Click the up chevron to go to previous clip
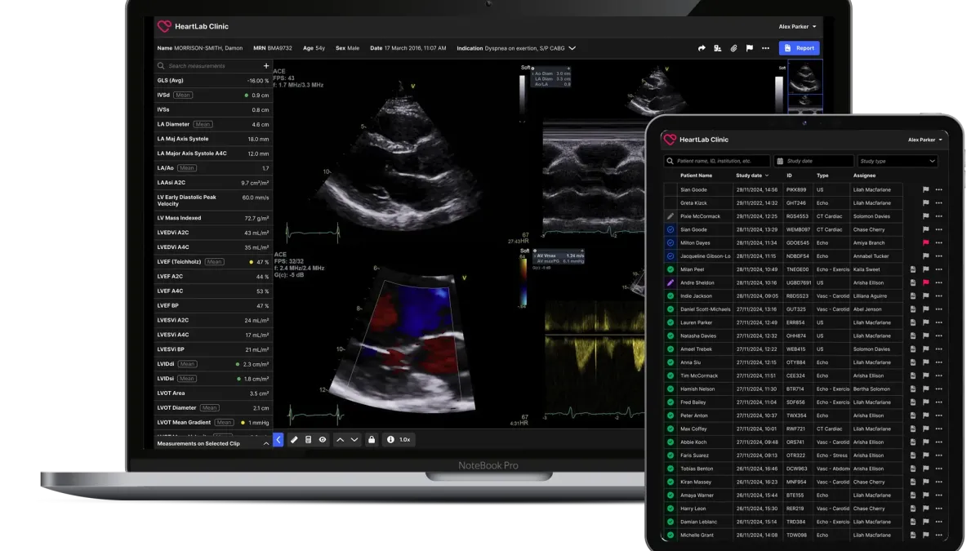 [341, 439]
